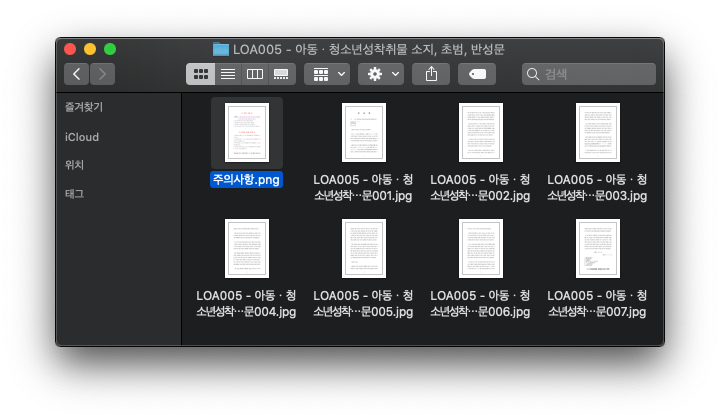Click the search field
The height and width of the screenshot is (420, 720).
(x=589, y=74)
